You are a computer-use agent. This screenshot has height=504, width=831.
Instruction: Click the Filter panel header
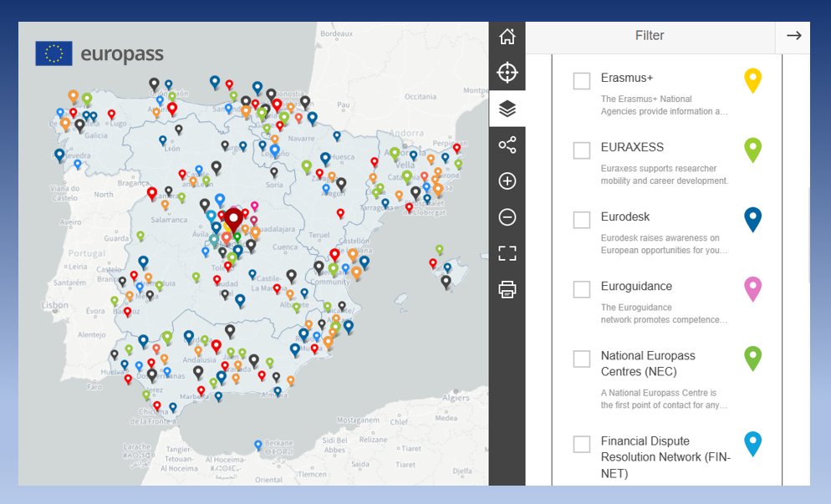650,35
